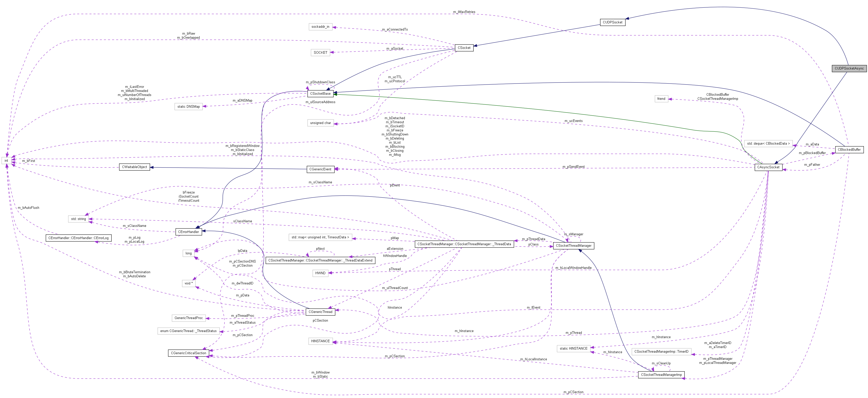This screenshot has height=398, width=868.
Task: Click the CSocketThreadManagerImp class node
Action: [x=661, y=375]
